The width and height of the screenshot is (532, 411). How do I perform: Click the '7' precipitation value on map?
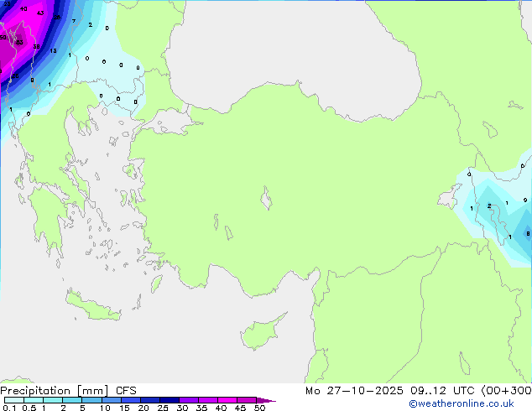pos(74,21)
